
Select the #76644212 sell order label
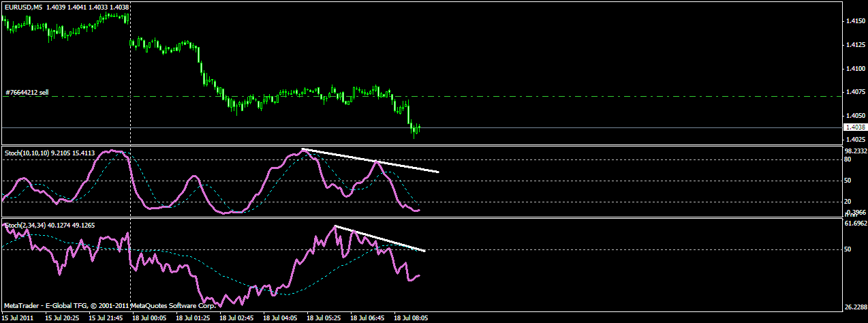pyautogui.click(x=27, y=92)
